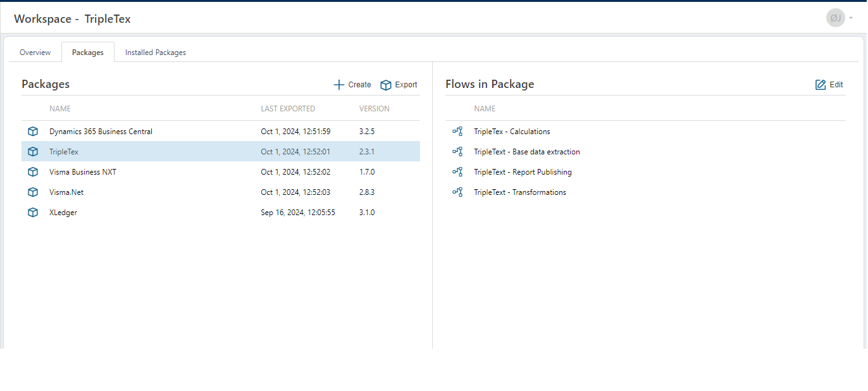Select the XLedger package name
The image size is (868, 391).
click(63, 213)
